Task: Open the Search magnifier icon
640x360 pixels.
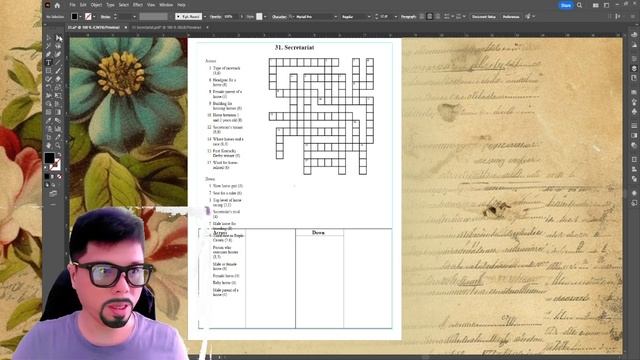Action: [580, 5]
